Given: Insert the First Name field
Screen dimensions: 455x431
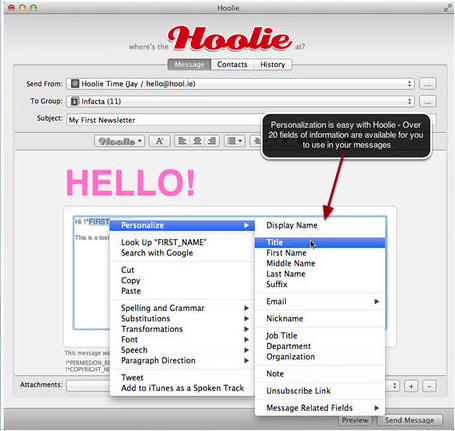Looking at the screenshot, I should (x=320, y=253).
